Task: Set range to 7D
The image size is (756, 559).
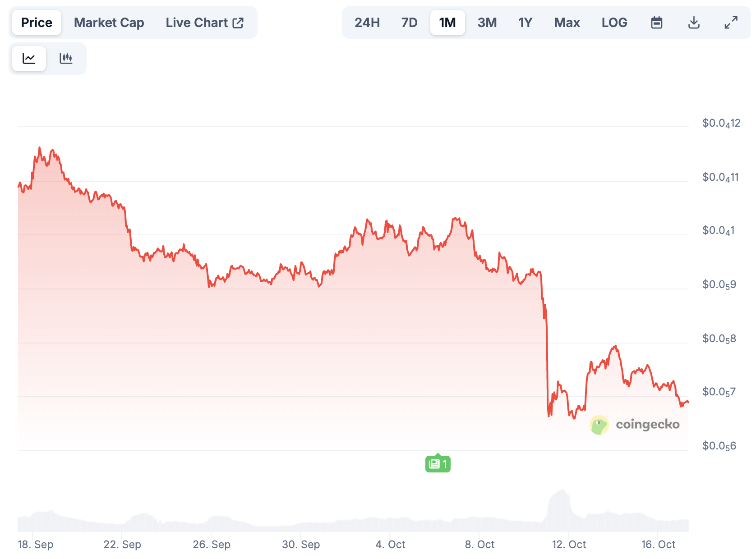Action: point(409,23)
